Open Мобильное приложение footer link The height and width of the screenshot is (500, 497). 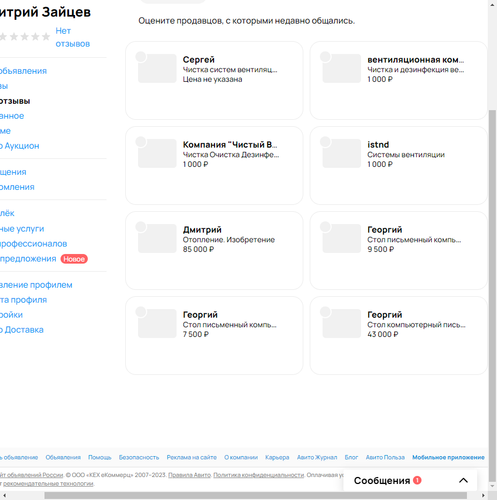[448, 457]
